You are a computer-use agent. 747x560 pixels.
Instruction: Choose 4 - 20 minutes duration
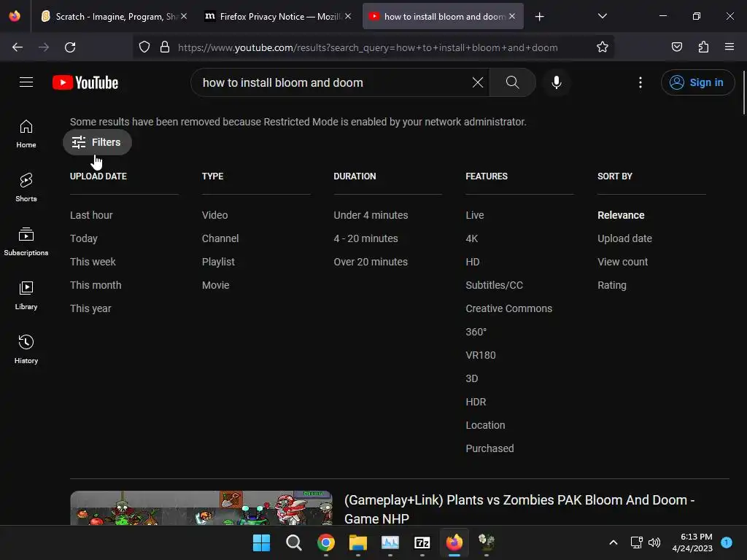[366, 238]
